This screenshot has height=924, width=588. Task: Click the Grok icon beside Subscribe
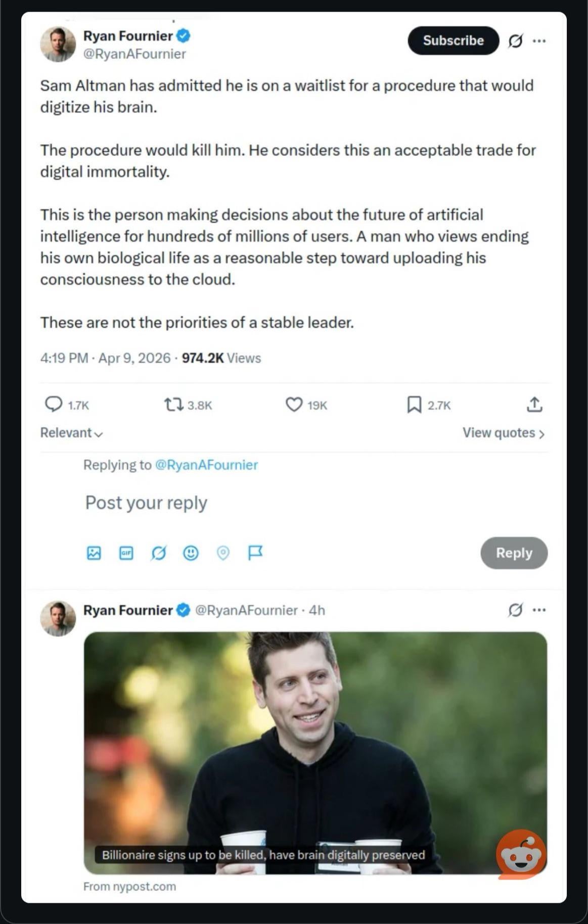pos(515,40)
